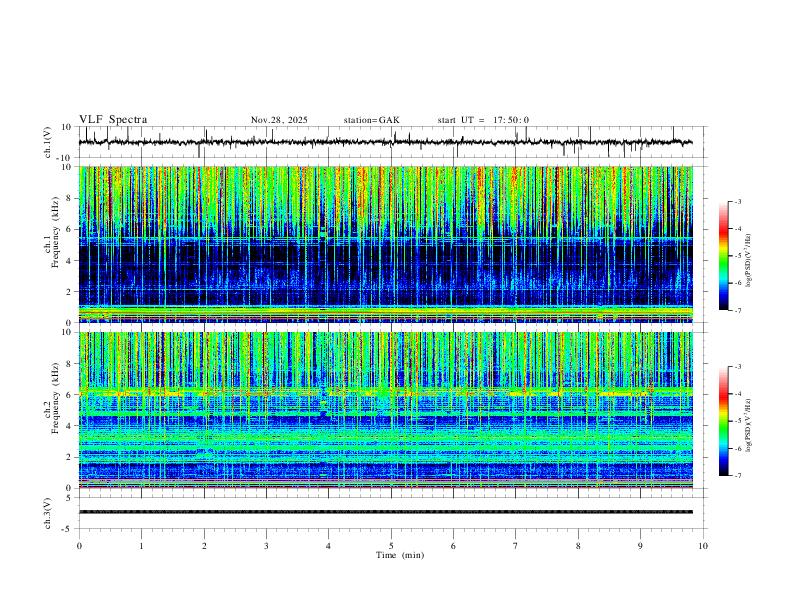Click the "5" tick of ch.3(V) axis
This screenshot has height=612, width=792.
click(69, 497)
